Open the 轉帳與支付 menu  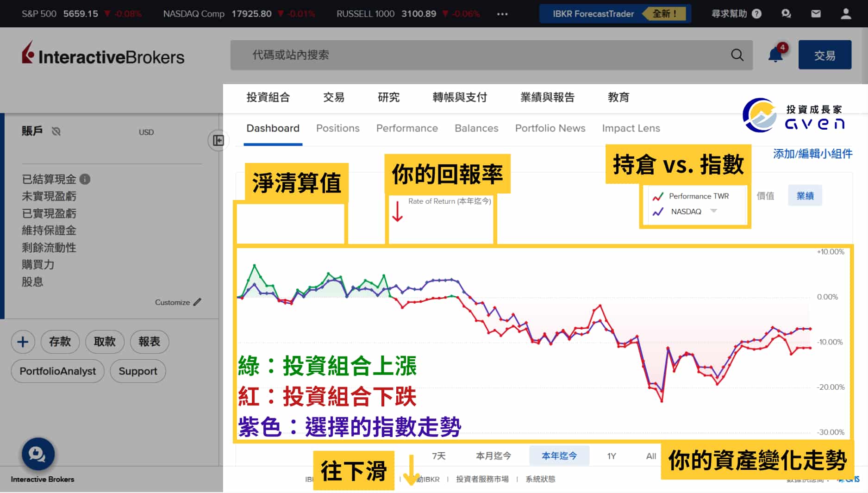click(460, 97)
